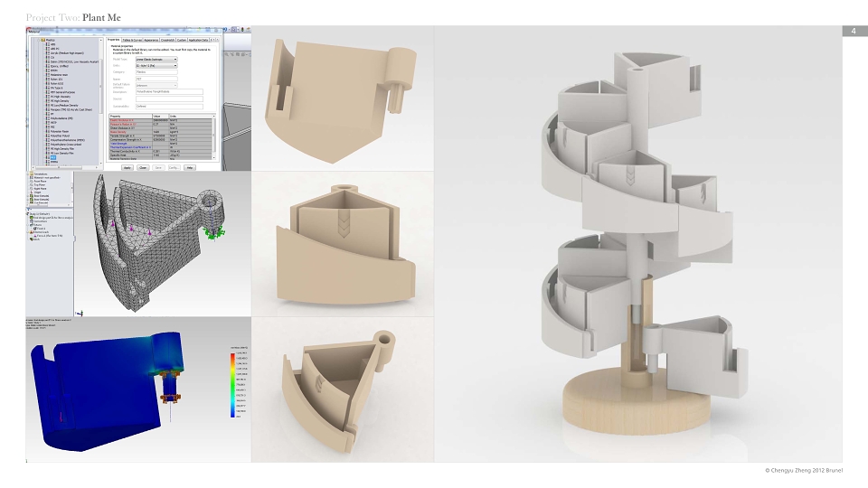Open the Model Type dropdown
868x488 pixels.
(156, 60)
